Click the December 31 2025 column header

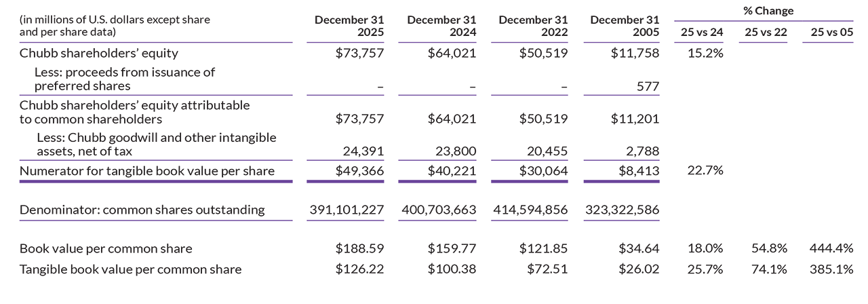click(x=349, y=26)
